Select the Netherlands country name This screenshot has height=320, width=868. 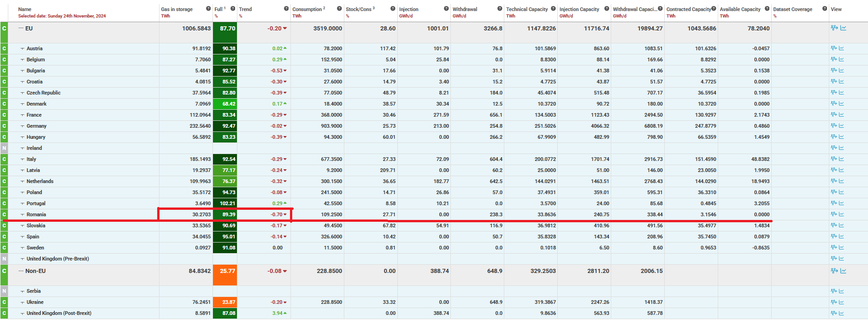(40, 181)
